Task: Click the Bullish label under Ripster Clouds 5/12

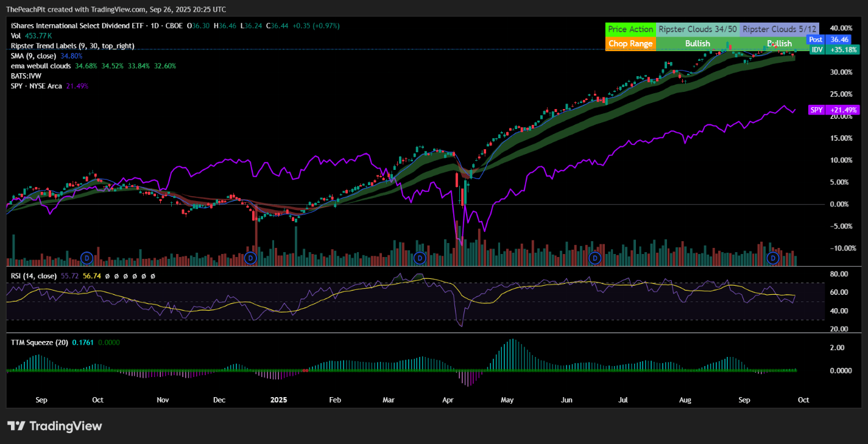Action: click(x=780, y=43)
